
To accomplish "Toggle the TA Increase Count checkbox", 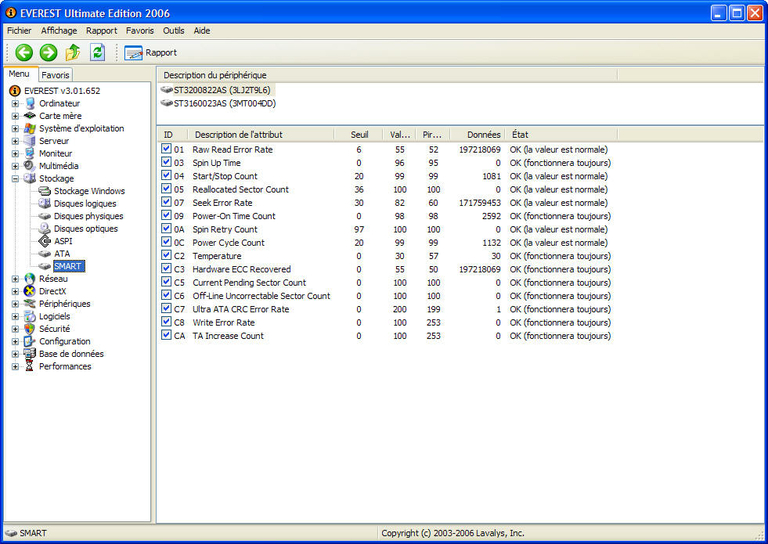I will pos(167,335).
